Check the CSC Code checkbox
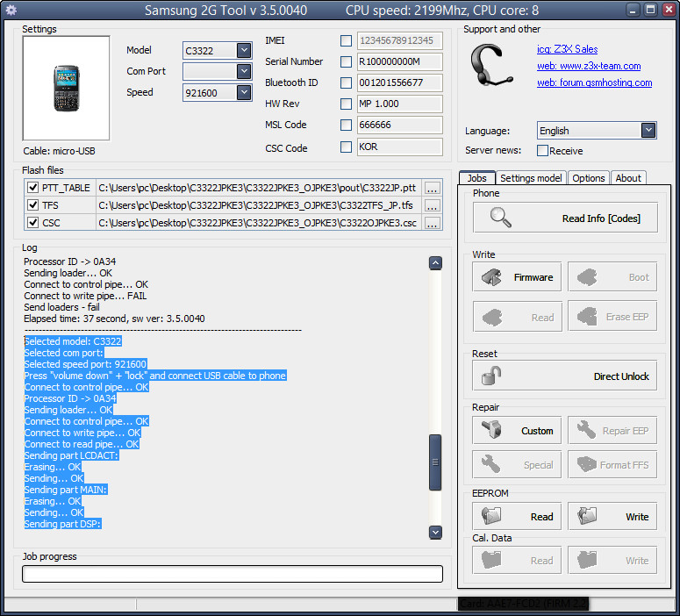 [346, 147]
